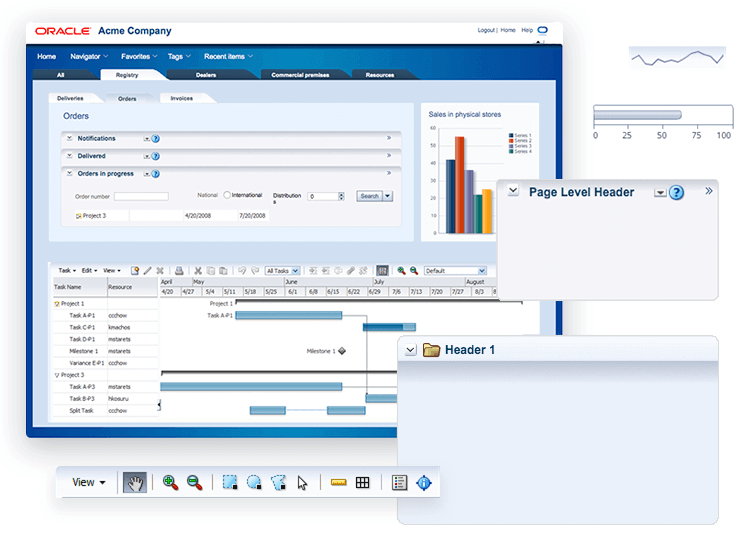Click the Gantt toolbar zoom in magnifier
This screenshot has width=750, height=550.
[x=401, y=271]
